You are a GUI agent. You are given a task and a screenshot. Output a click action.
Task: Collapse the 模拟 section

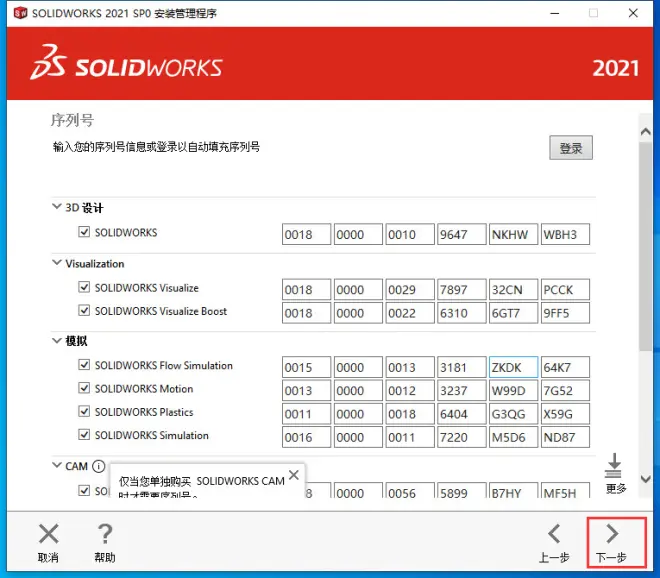(57, 340)
